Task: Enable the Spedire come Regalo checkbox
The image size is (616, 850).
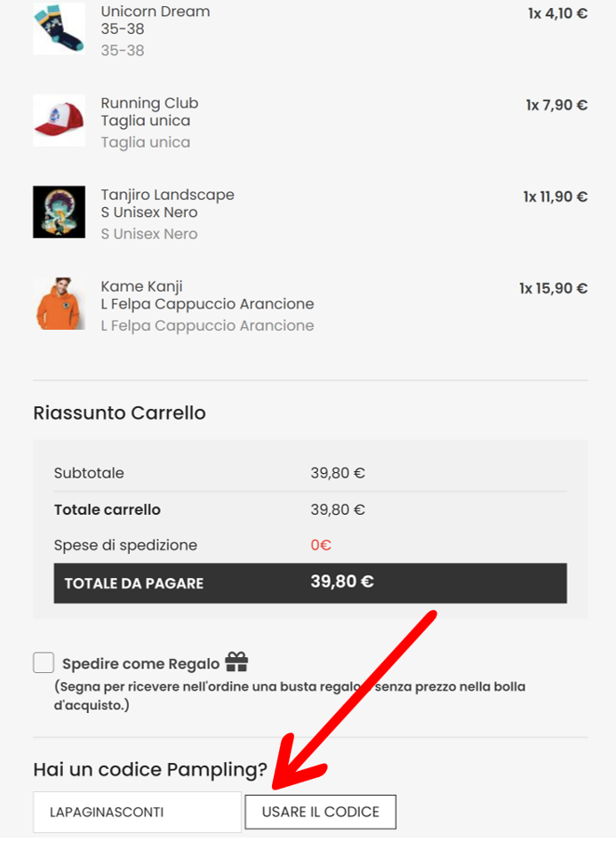Action: tap(44, 663)
